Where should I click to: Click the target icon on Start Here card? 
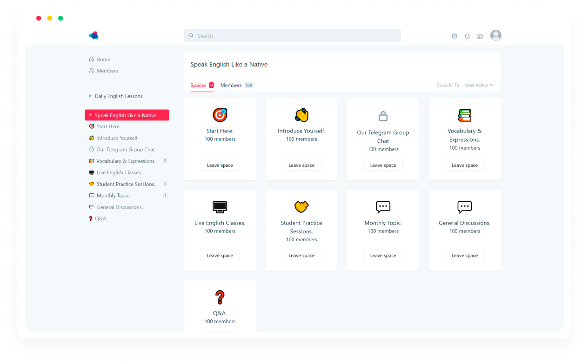click(220, 115)
